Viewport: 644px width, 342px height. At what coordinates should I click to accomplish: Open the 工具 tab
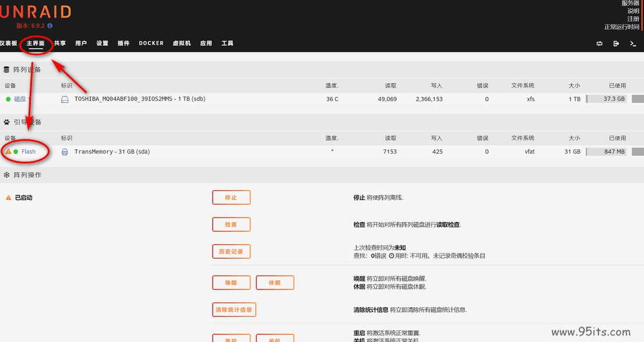tap(228, 44)
